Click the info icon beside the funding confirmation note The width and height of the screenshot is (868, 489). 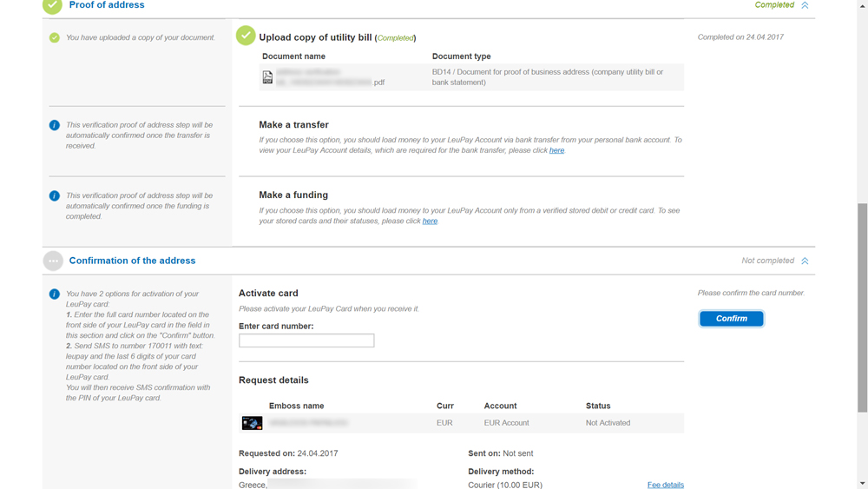click(54, 196)
